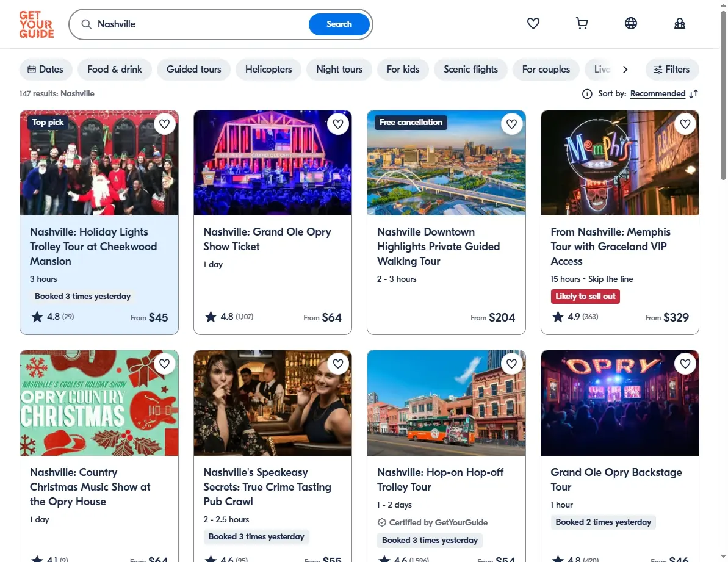Click the Likely to sell out label
This screenshot has width=728, height=562.
(x=585, y=297)
